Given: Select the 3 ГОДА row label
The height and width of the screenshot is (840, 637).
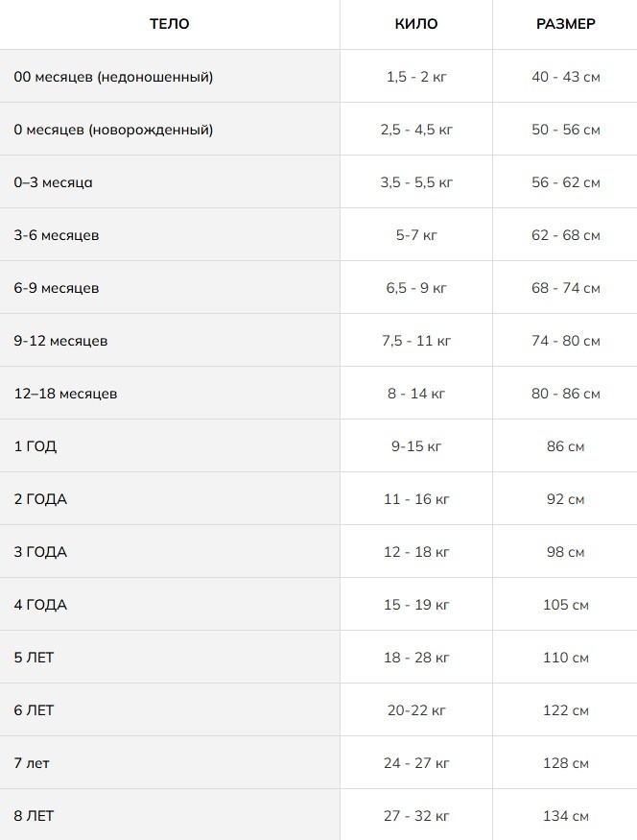Looking at the screenshot, I should (x=40, y=552).
